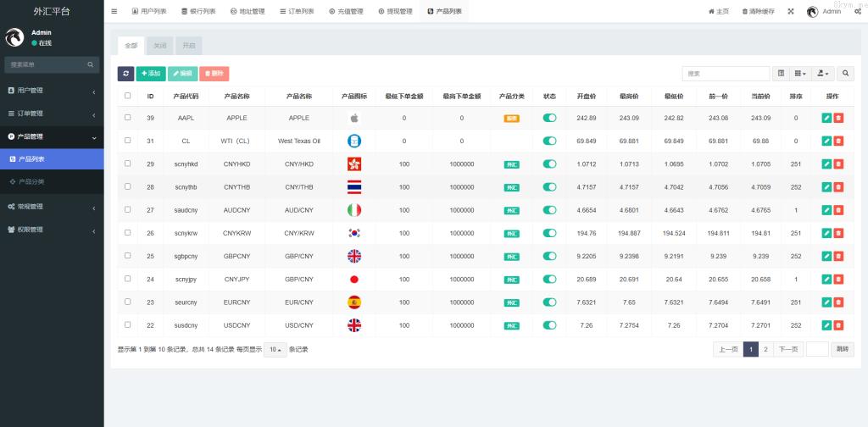Toggle the status switch for AAPL row
The width and height of the screenshot is (868, 427).
click(x=549, y=118)
